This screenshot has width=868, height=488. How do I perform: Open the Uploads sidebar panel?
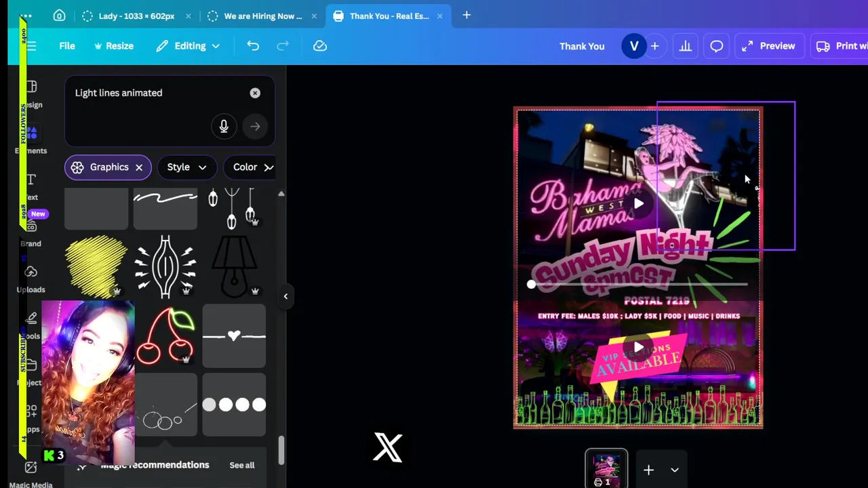click(x=31, y=279)
